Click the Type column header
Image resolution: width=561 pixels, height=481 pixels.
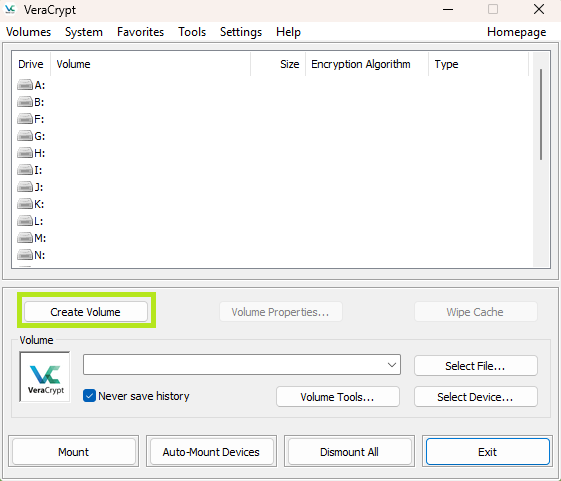(479, 64)
